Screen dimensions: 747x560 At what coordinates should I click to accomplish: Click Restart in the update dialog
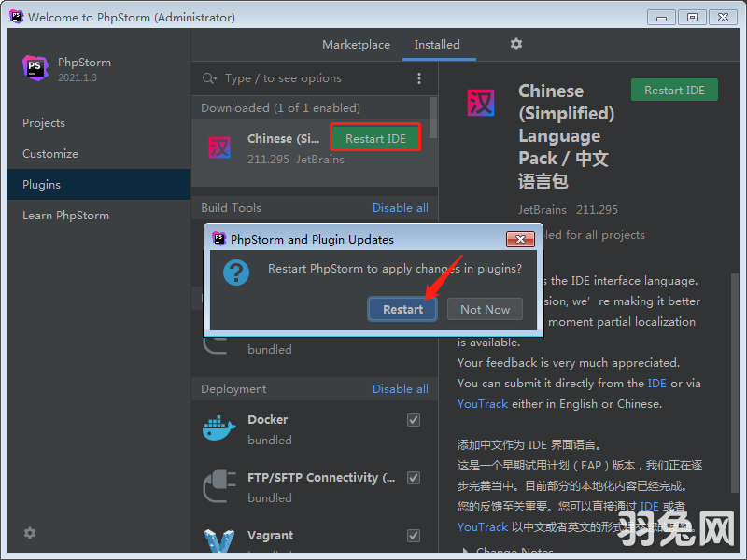[x=402, y=309]
